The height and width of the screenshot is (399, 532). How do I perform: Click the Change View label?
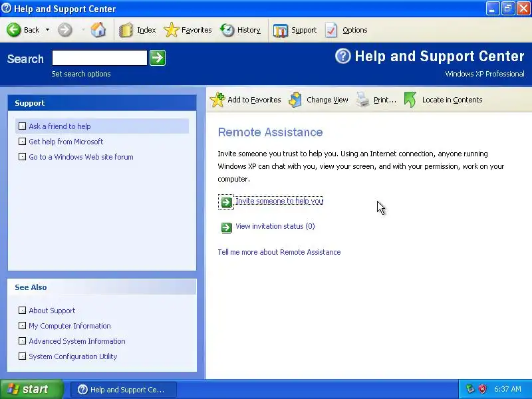[327, 100]
